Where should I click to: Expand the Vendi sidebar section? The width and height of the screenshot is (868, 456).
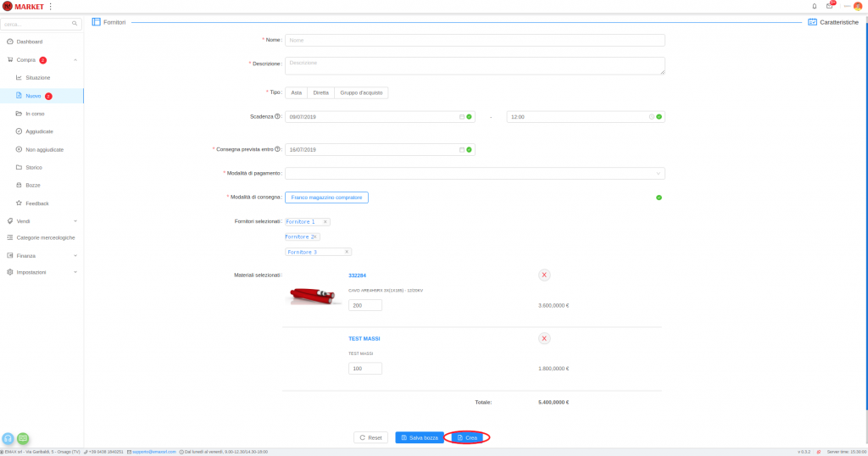(x=42, y=220)
